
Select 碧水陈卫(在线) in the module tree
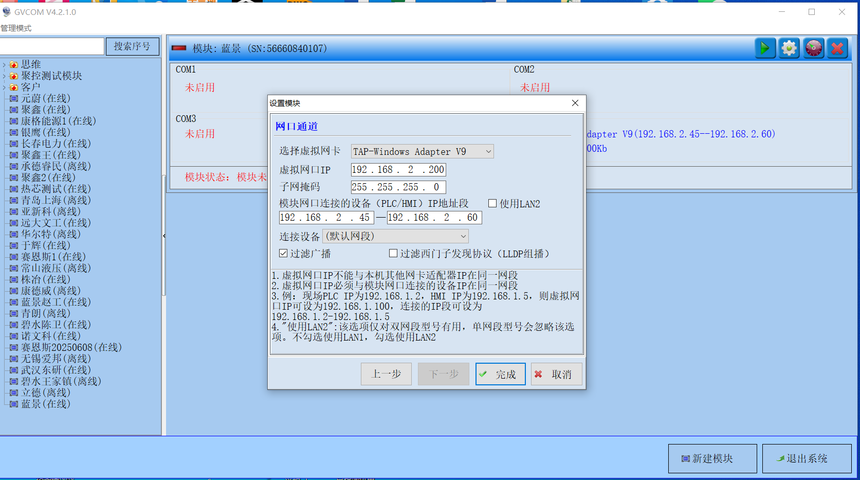click(x=56, y=325)
